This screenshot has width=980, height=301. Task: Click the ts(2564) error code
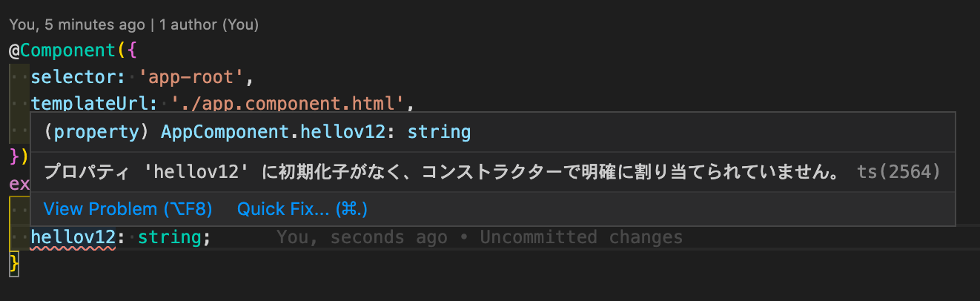pos(898,173)
